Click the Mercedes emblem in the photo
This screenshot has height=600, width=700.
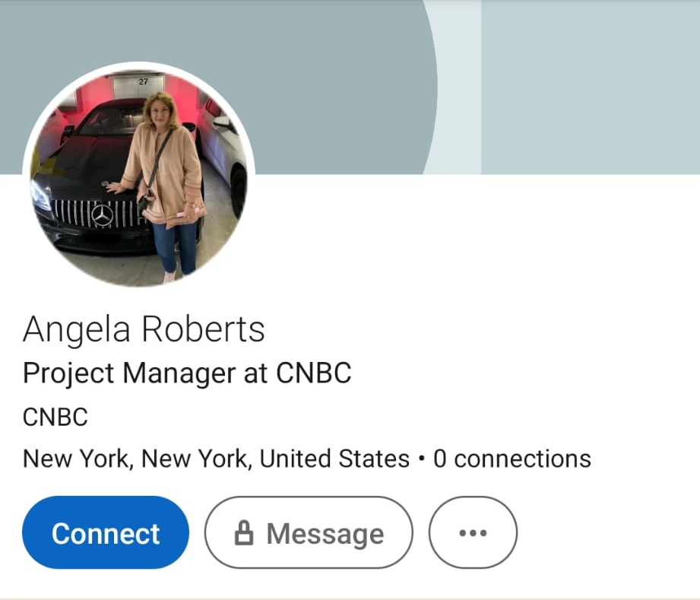(x=102, y=215)
